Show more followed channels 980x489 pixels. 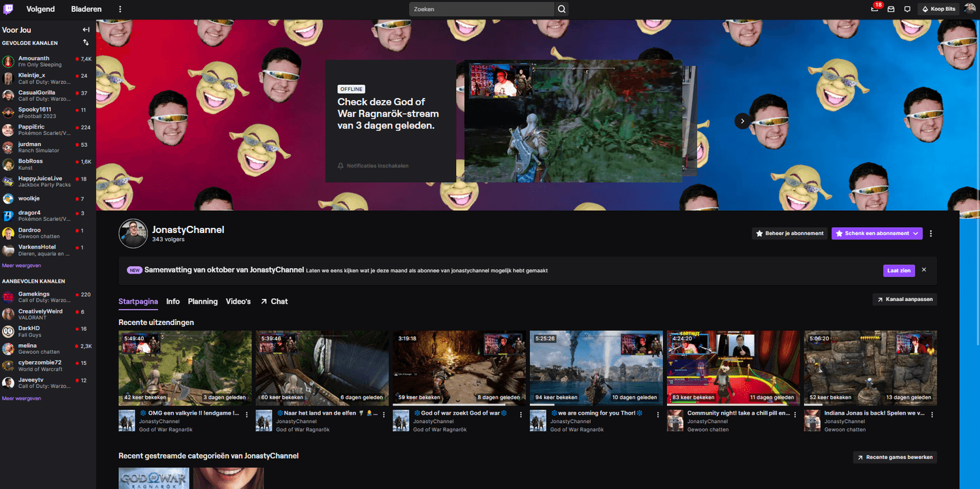tap(22, 266)
